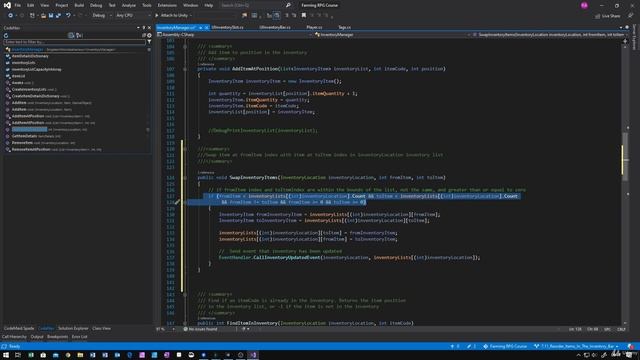640x360 pixels.
Task: Open the SwapInventoryItem member dropdown
Action: [550, 35]
